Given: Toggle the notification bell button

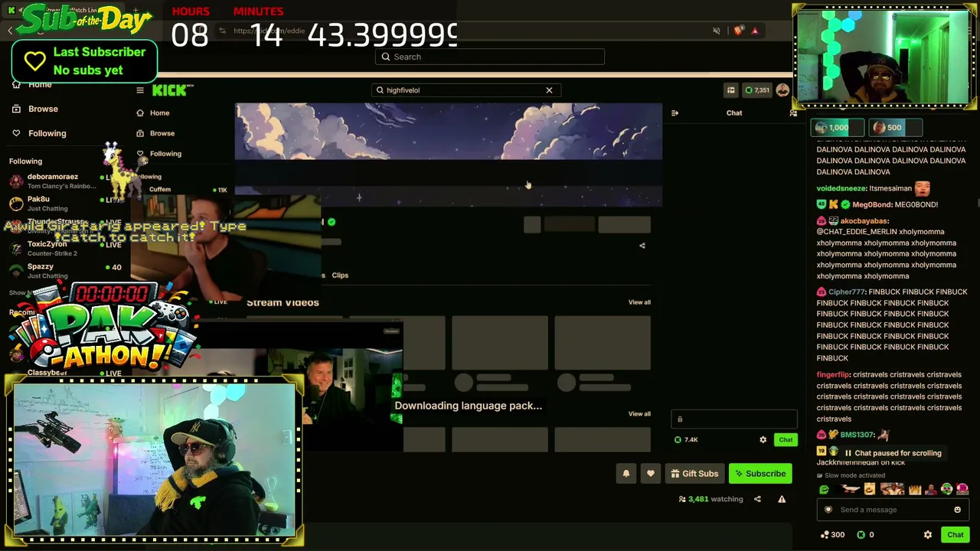Looking at the screenshot, I should pos(626,474).
